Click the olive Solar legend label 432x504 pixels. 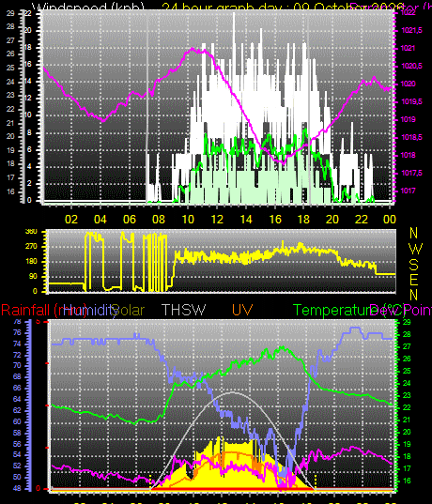[129, 310]
